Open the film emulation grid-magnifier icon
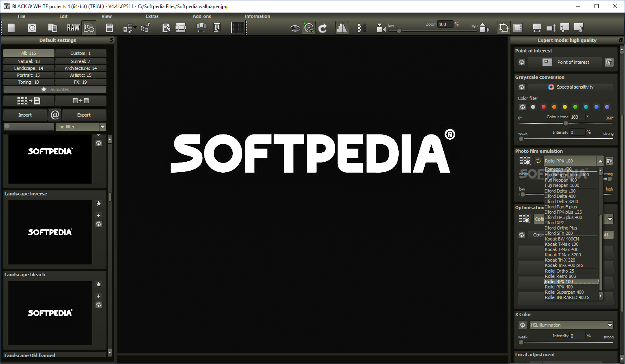625x364 pixels. [x=525, y=161]
